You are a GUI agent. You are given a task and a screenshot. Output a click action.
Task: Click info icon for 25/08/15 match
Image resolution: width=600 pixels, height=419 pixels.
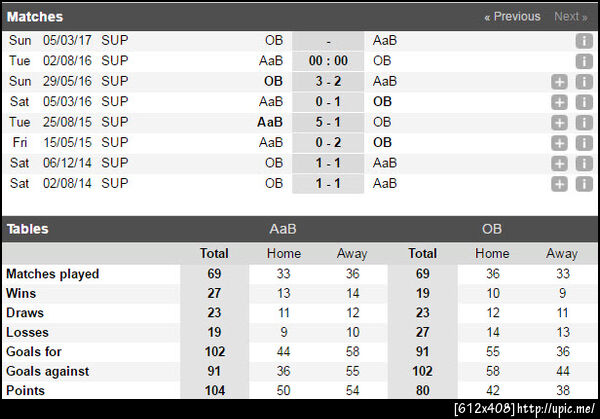(584, 122)
